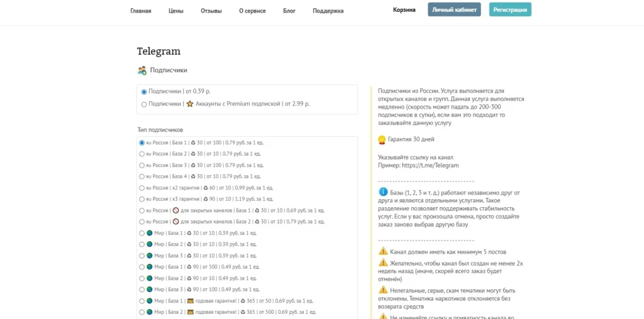
Task: Click the Тип подписчиков label
Action: 160,129
